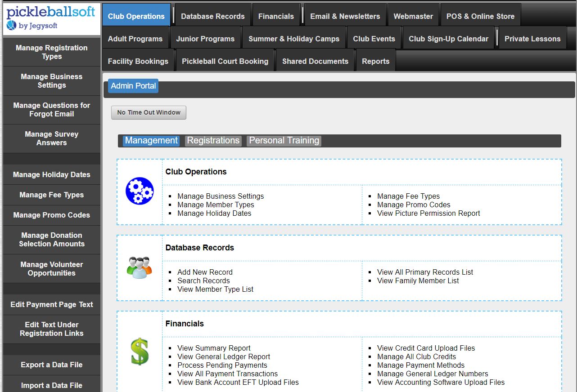Open Manage Donation Selection Amounts

click(x=52, y=240)
